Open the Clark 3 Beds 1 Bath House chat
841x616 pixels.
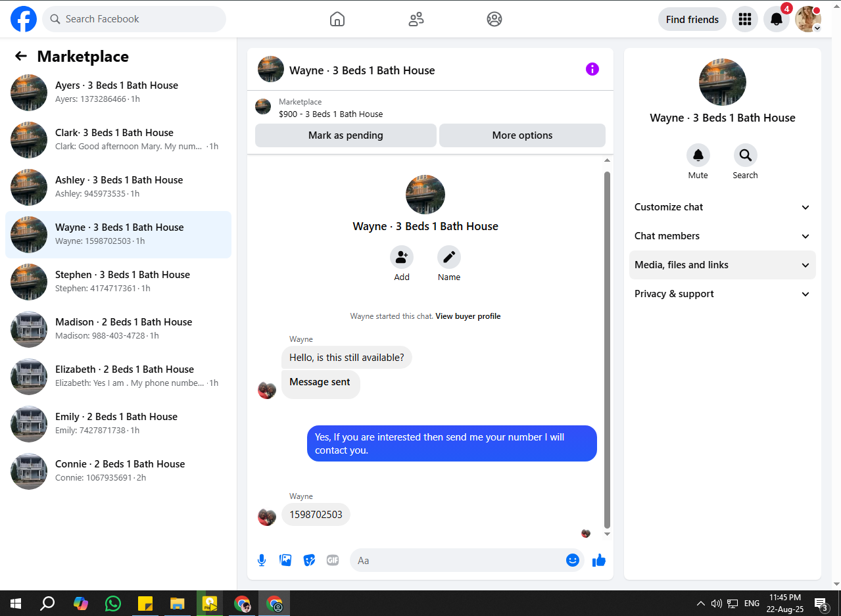point(118,139)
